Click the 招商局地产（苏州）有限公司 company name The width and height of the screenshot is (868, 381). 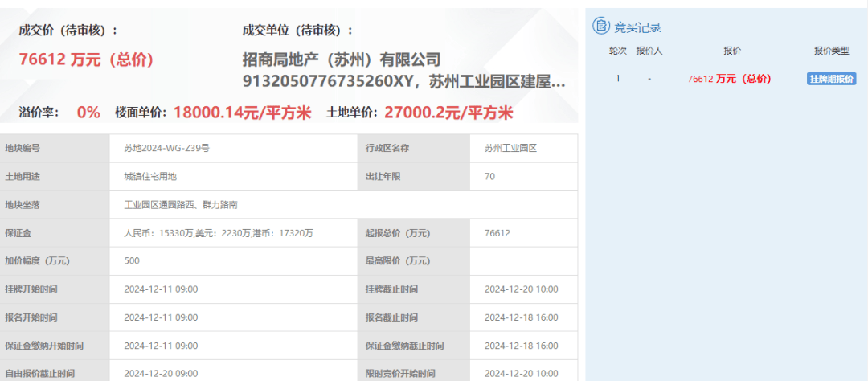tap(342, 59)
